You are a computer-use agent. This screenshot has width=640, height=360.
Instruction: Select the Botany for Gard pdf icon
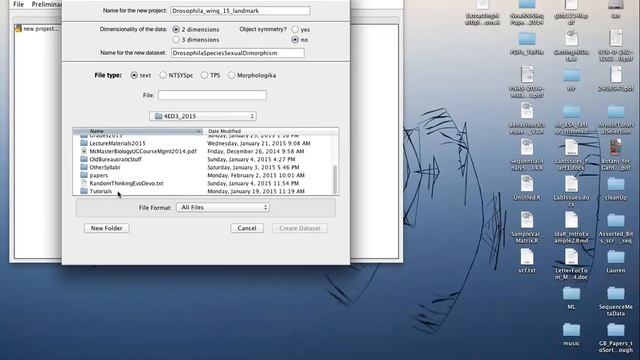pos(616,147)
